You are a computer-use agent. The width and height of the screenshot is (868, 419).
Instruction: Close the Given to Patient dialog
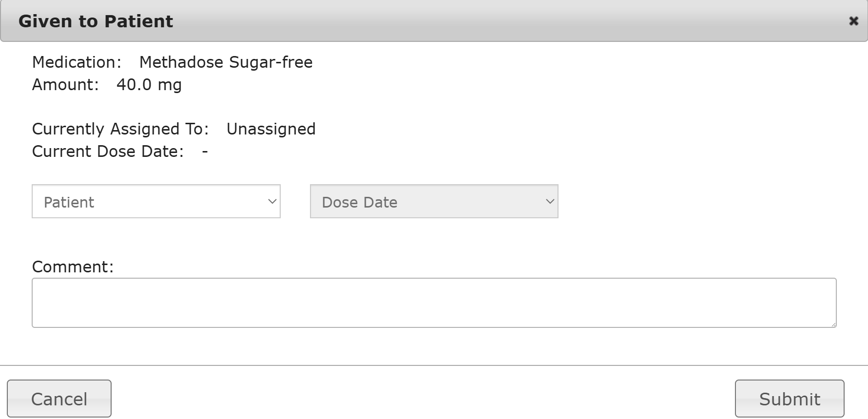(x=853, y=21)
